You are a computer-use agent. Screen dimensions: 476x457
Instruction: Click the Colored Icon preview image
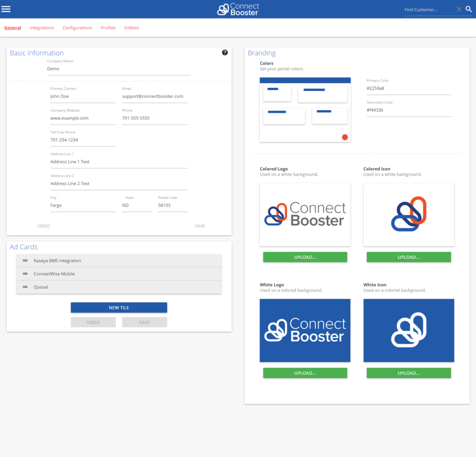pyautogui.click(x=409, y=215)
